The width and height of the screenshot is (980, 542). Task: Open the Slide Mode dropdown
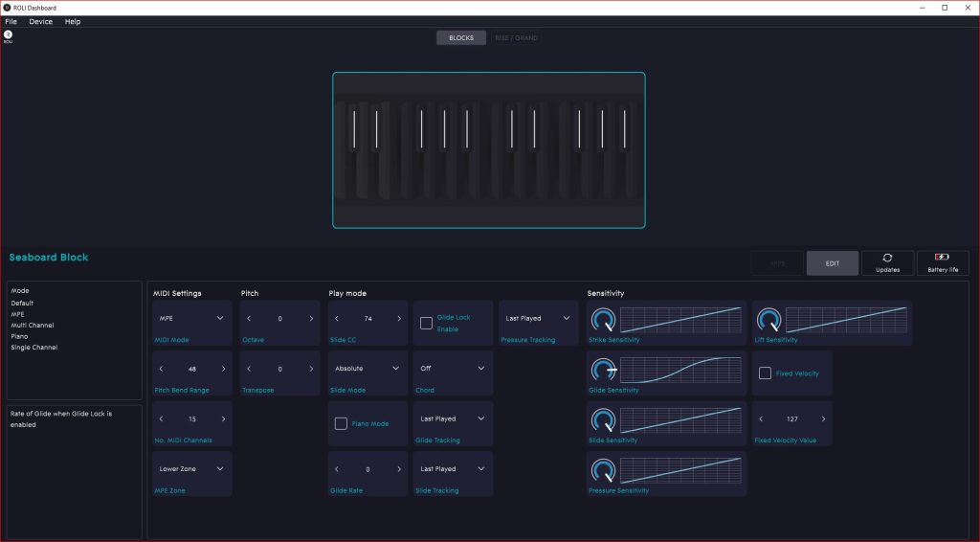click(367, 369)
